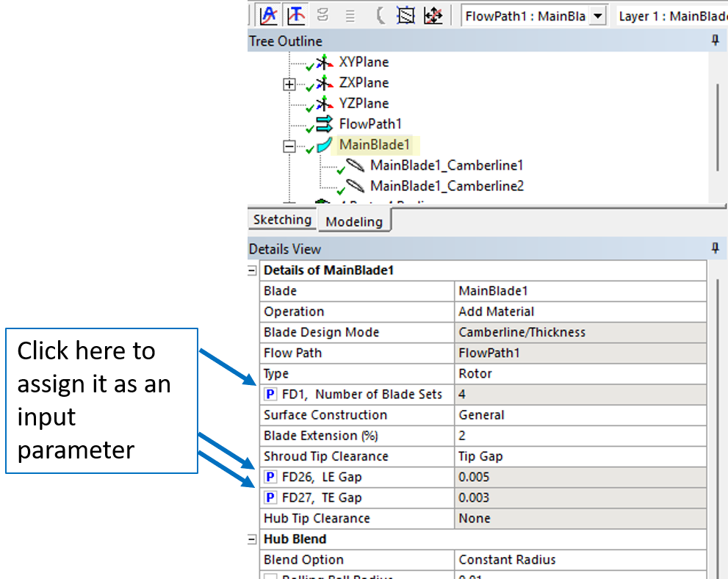The image size is (728, 579).
Task: Select FlowPath1 in the tree
Action: click(x=370, y=124)
